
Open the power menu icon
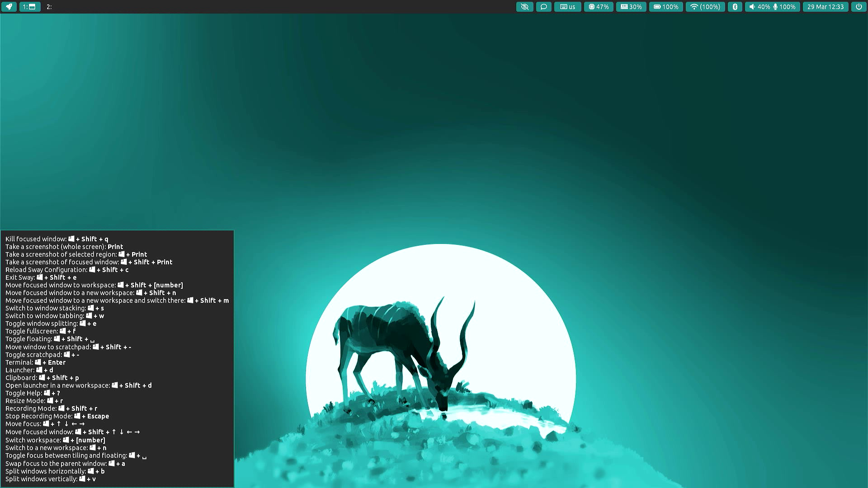tap(859, 7)
